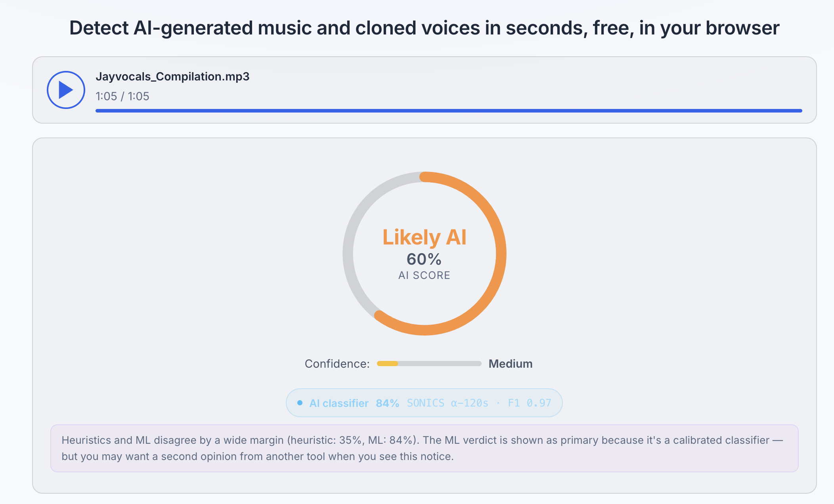The width and height of the screenshot is (834, 504).
Task: Click the end of the audio seek bar
Action: pyautogui.click(x=800, y=111)
